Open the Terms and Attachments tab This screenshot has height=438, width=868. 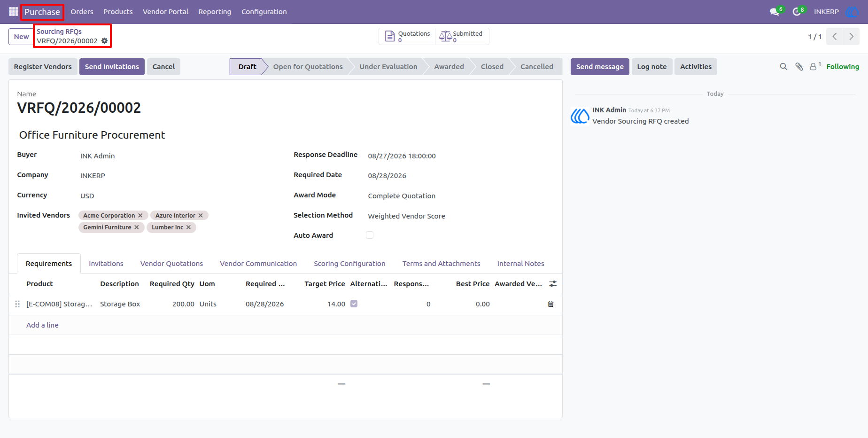(441, 264)
